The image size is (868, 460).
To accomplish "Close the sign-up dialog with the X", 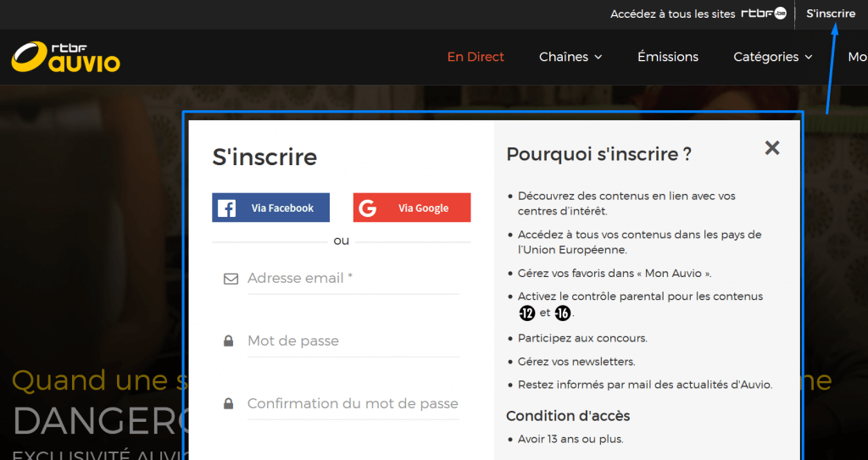I will click(772, 147).
